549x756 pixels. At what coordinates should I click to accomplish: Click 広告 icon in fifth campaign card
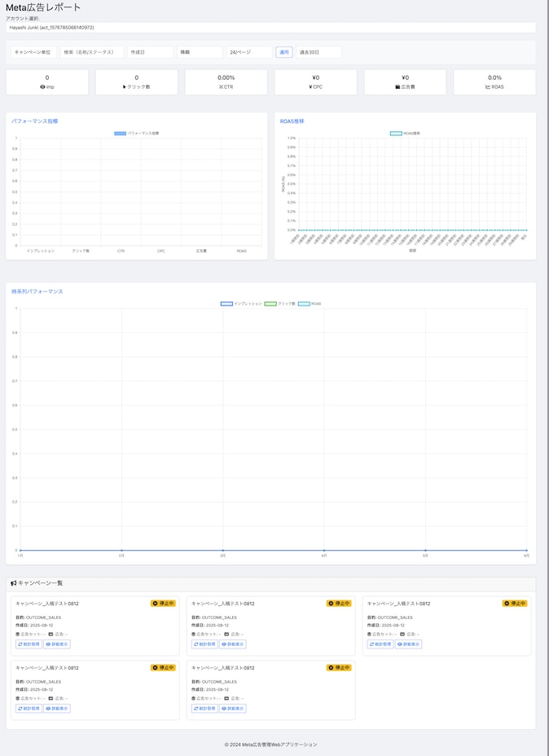point(226,698)
